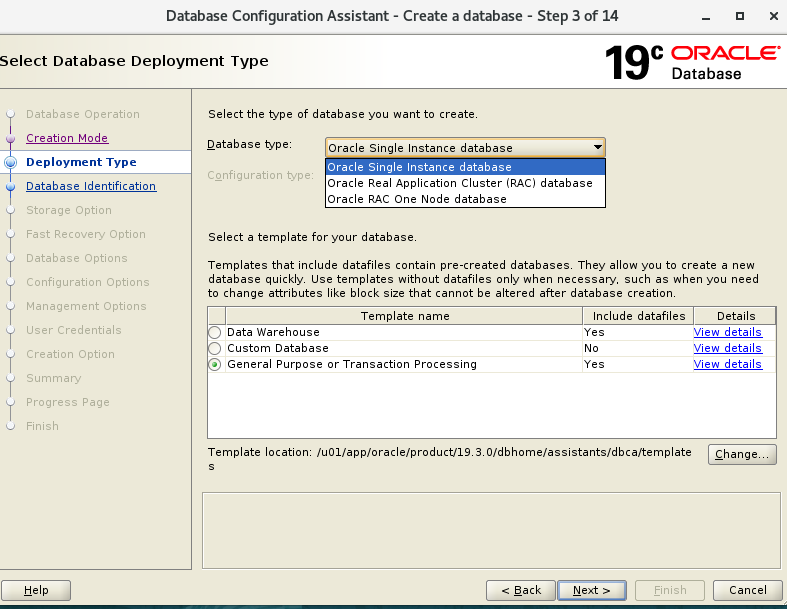View details for Data Warehouse template
Image resolution: width=787 pixels, height=609 pixels.
click(x=728, y=332)
